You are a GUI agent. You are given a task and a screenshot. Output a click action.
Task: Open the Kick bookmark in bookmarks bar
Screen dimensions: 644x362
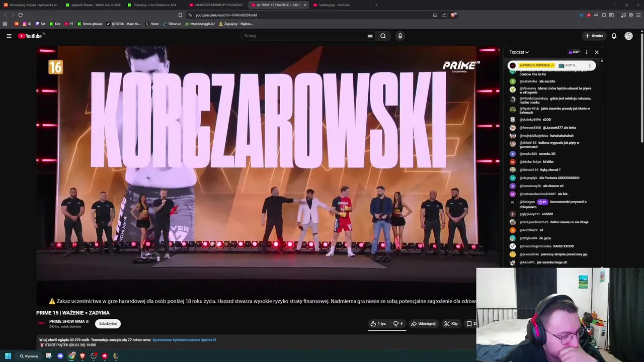pos(55,24)
